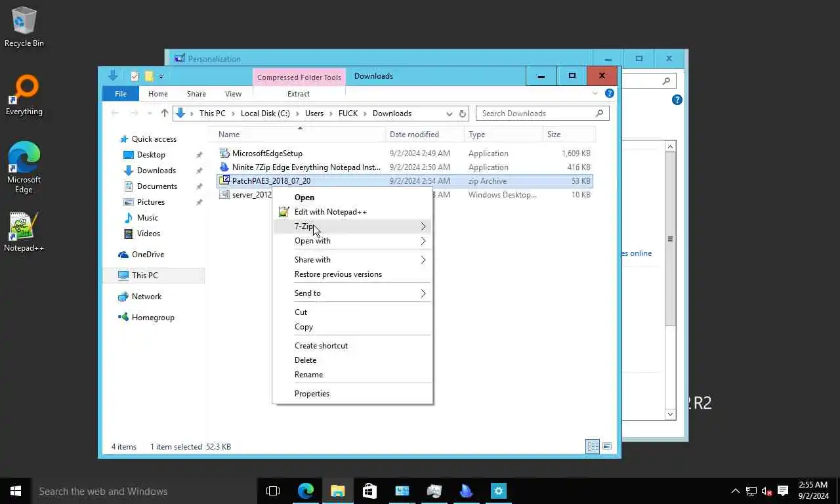Screen dimensions: 840x504
Task: Open the address bar history dropdown
Action: [450, 114]
